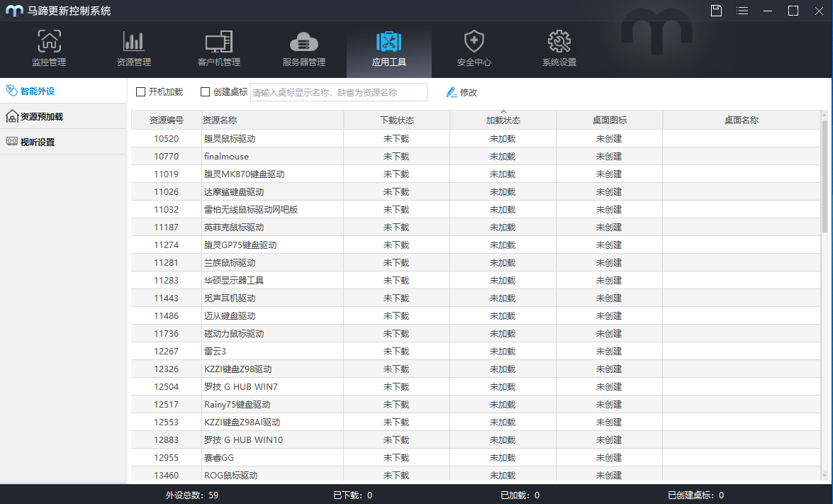This screenshot has width=833, height=504.
Task: Select row 觅声耳机驱动
Action: (476, 298)
